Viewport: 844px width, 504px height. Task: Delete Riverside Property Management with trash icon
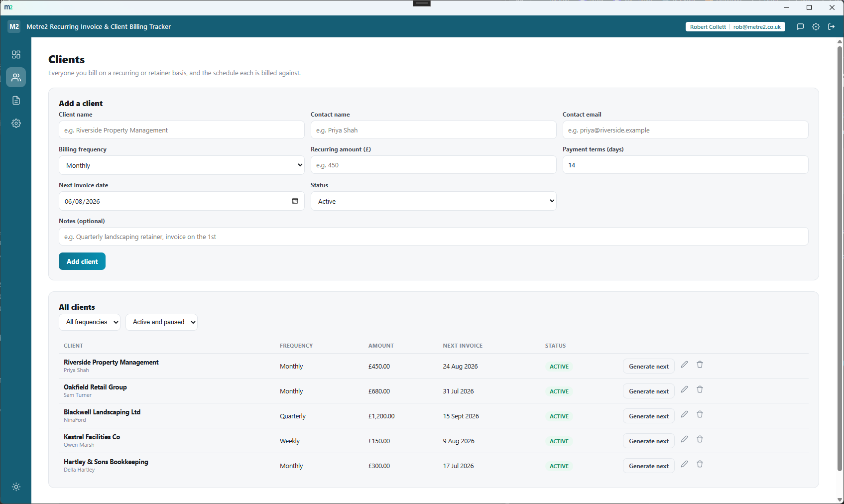700,365
